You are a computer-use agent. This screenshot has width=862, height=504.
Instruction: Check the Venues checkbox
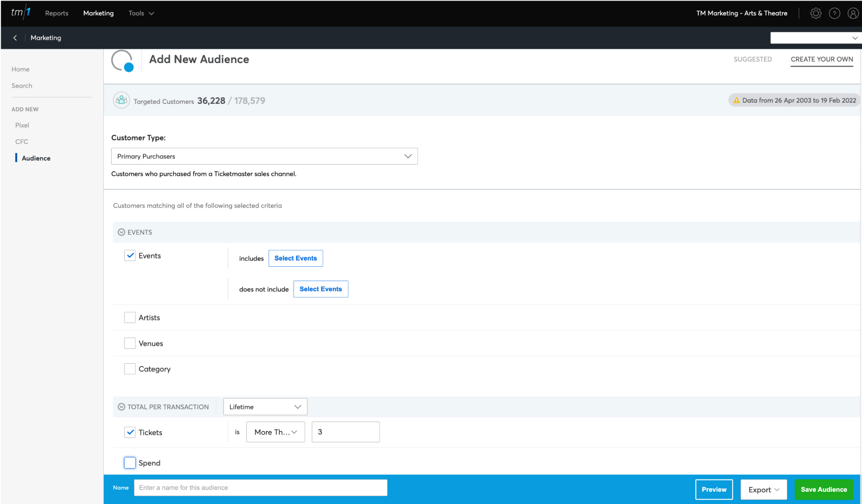[x=130, y=344]
